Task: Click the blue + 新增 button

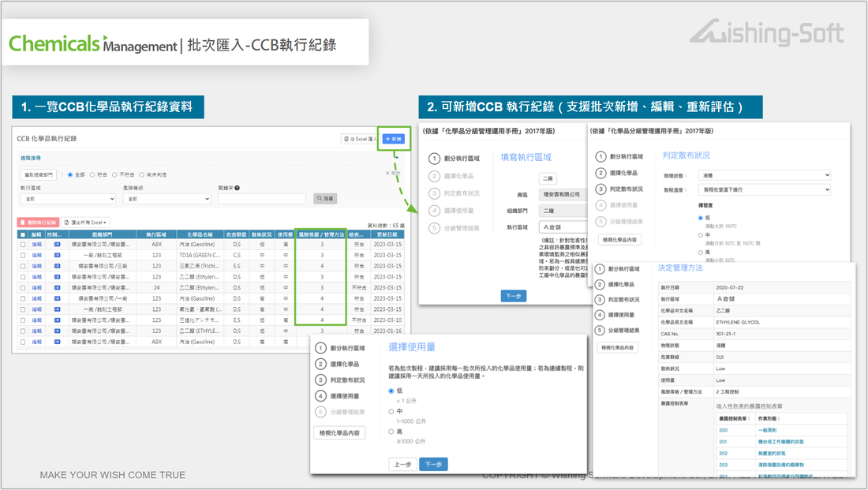Action: tap(394, 139)
